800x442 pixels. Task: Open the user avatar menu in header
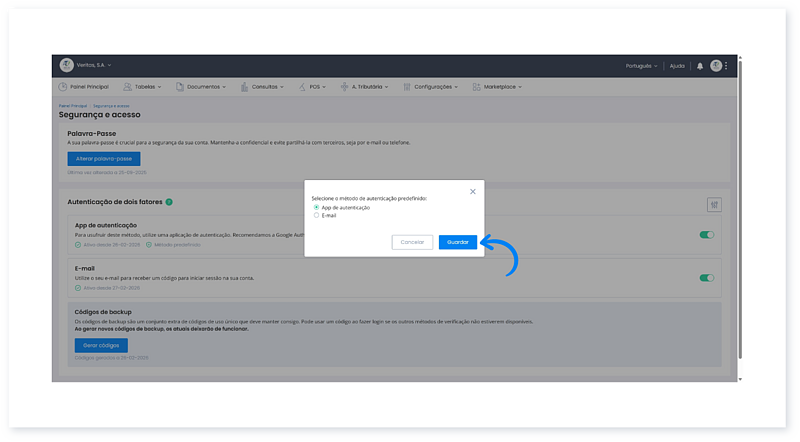(x=716, y=66)
